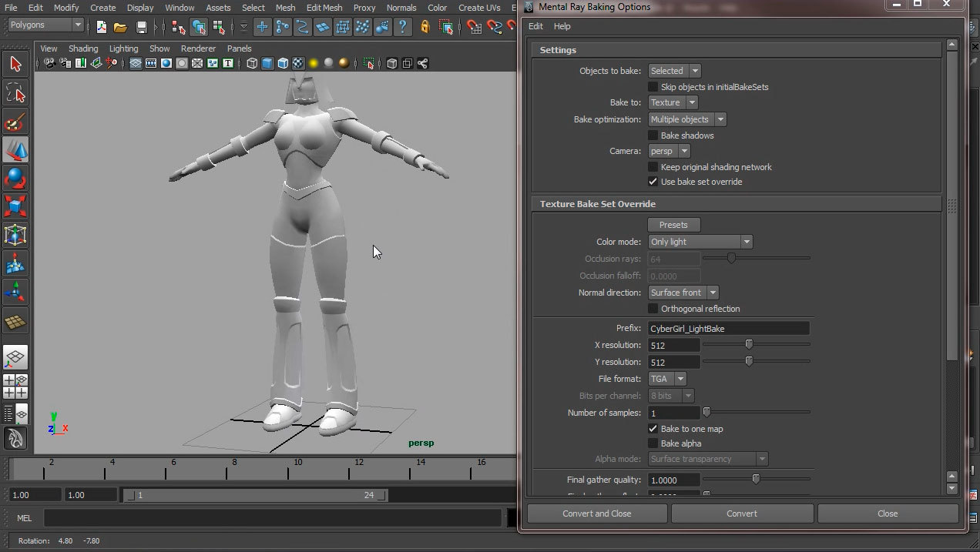Open the Edit Mesh menu
This screenshot has height=552, width=980.
tap(324, 8)
